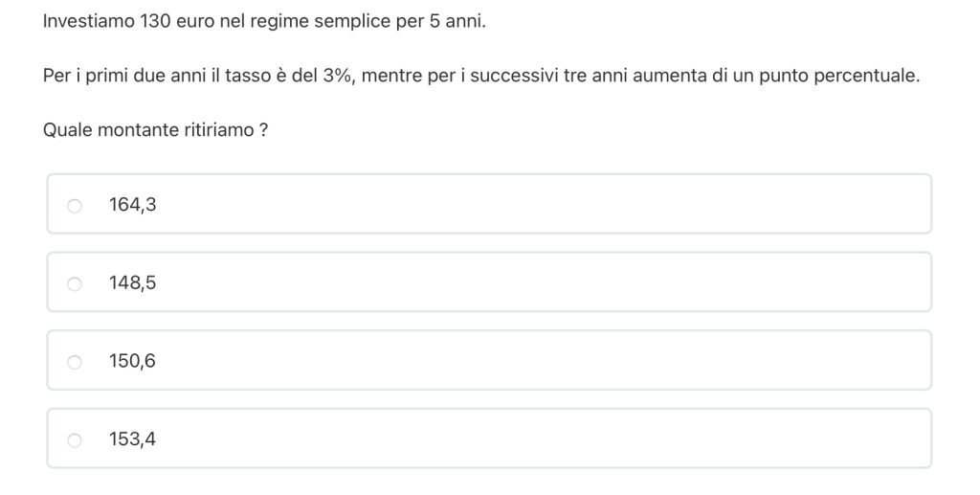Click empty space inside the 150,6 answer card
Image resolution: width=980 pixels, height=495 pixels.
click(x=536, y=361)
